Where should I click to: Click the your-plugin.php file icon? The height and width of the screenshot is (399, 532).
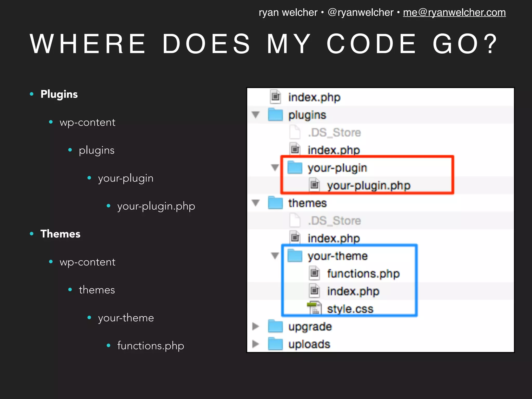(315, 185)
